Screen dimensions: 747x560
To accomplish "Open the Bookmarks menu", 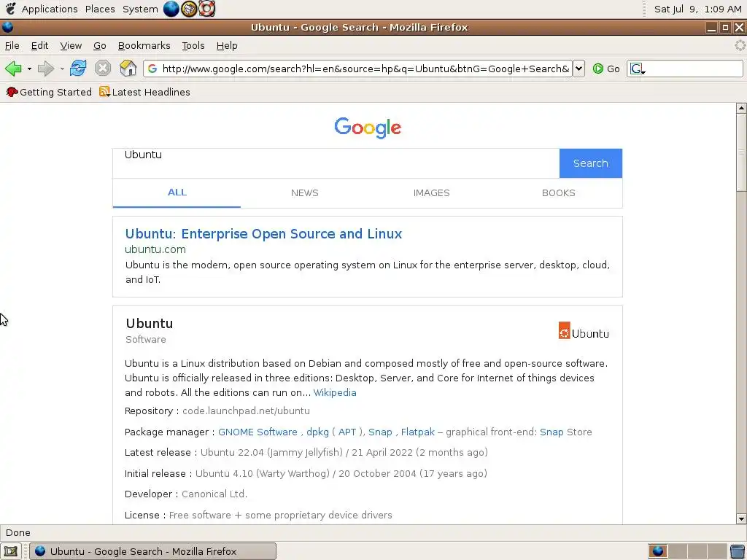I will pyautogui.click(x=144, y=45).
